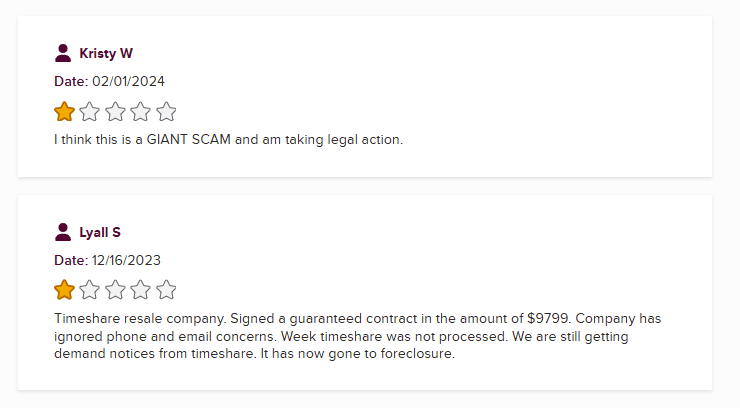This screenshot has width=740, height=408.
Task: Click the bold Date label in Kristy's review
Action: point(70,81)
